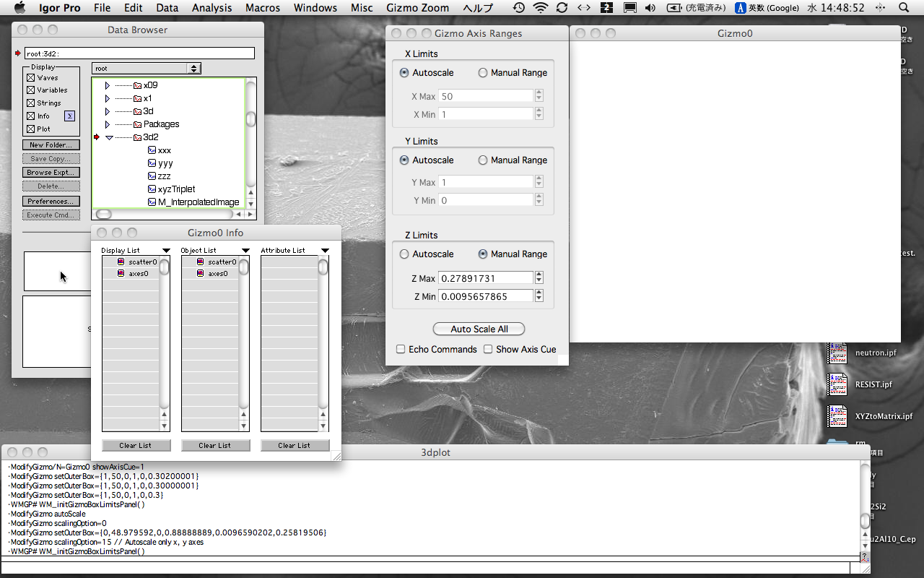Open the Windows menu
The image size is (924, 578).
(x=315, y=8)
